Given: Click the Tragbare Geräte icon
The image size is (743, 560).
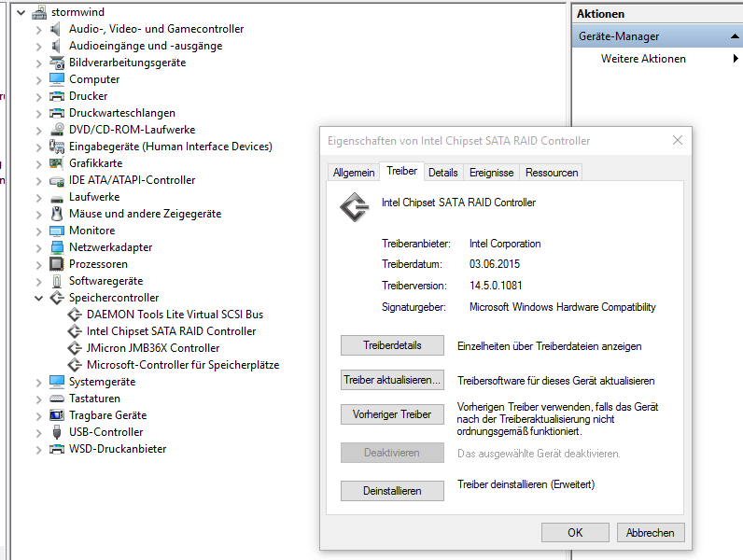Looking at the screenshot, I should (x=57, y=415).
